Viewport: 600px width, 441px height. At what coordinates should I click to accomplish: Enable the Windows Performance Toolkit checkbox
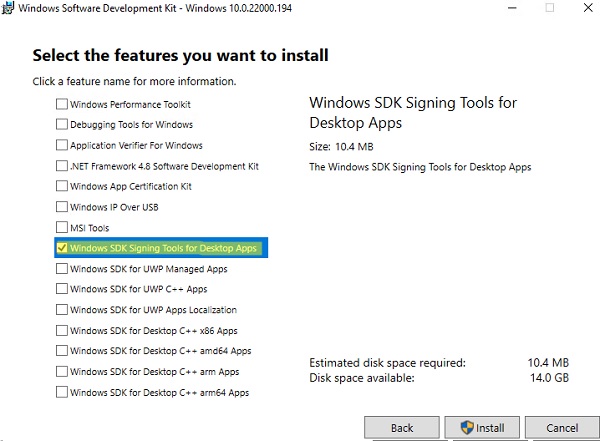tap(62, 104)
